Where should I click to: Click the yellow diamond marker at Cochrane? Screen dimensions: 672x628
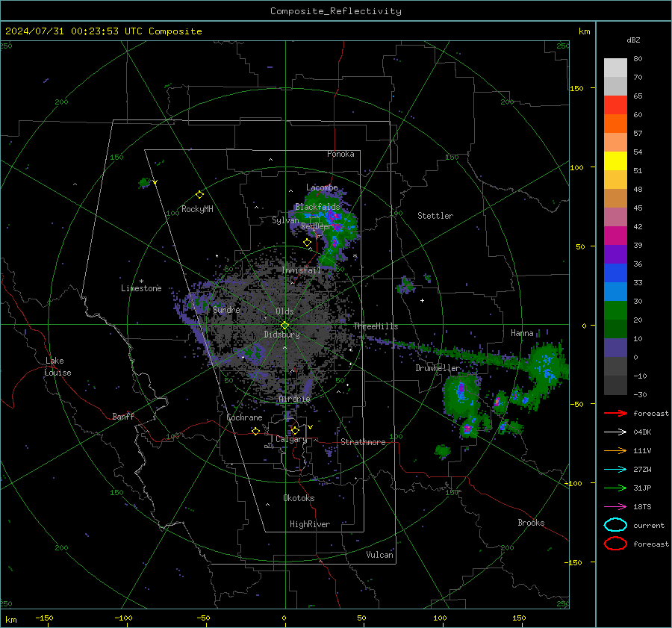click(x=256, y=431)
